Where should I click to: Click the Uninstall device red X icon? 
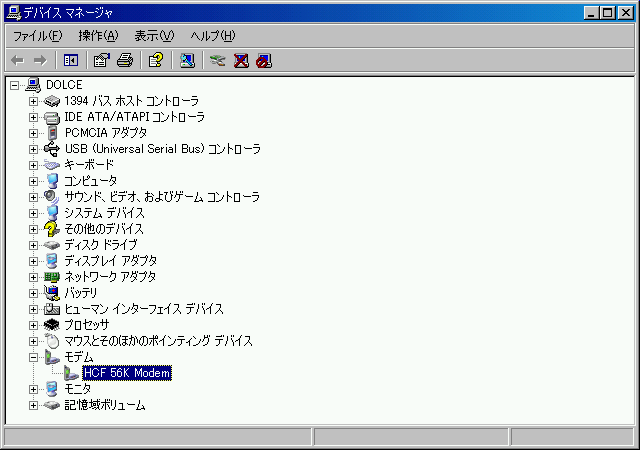(241, 61)
